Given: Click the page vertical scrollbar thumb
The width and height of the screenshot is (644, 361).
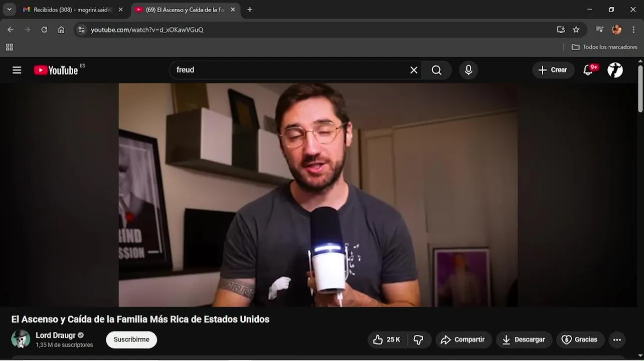Looking at the screenshot, I should 640,88.
